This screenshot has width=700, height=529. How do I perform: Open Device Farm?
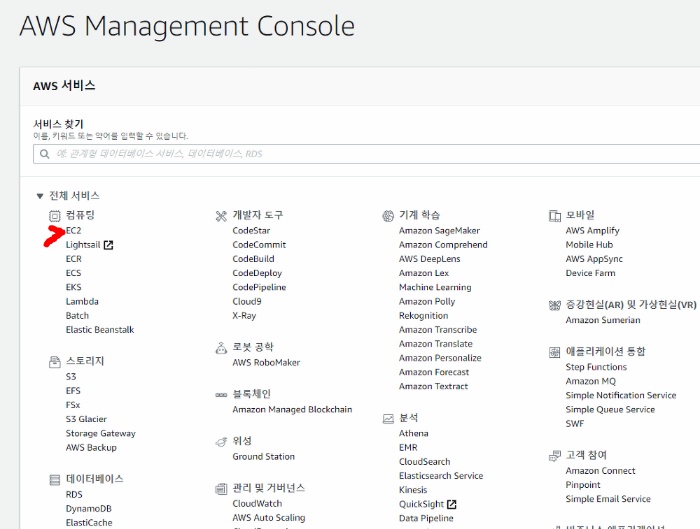(x=590, y=273)
